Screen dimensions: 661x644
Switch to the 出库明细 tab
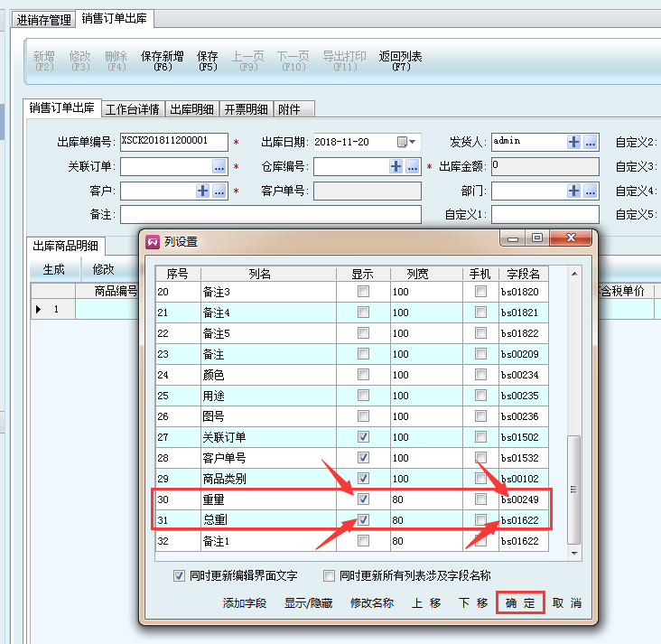click(x=192, y=109)
